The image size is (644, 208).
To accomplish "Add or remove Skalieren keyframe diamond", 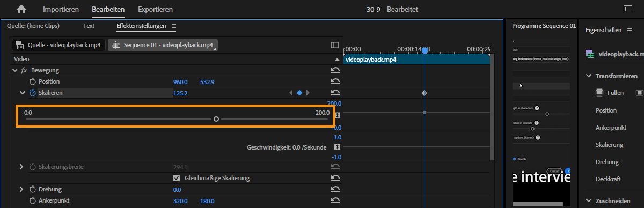I will point(299,93).
